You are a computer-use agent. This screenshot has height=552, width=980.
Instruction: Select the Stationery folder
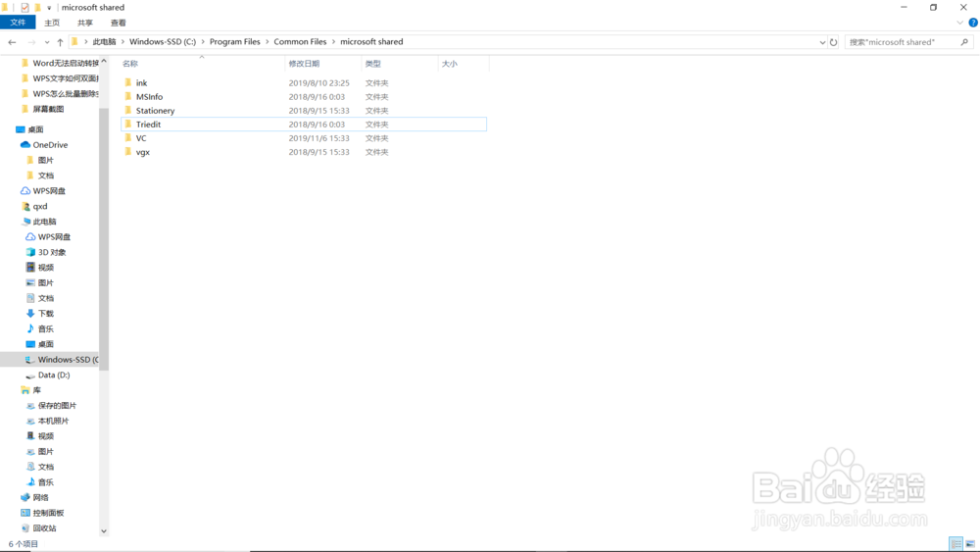pos(303,110)
